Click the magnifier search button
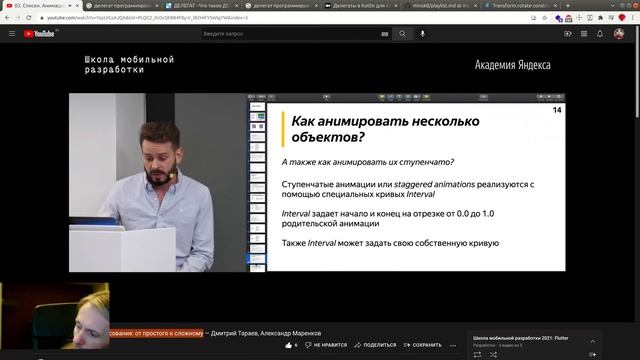The width and height of the screenshot is (640, 360). click(x=402, y=34)
